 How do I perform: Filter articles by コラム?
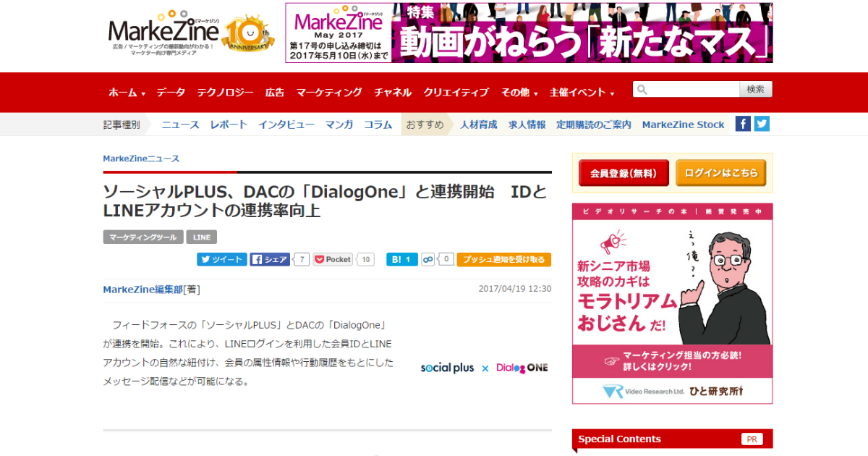(x=378, y=124)
